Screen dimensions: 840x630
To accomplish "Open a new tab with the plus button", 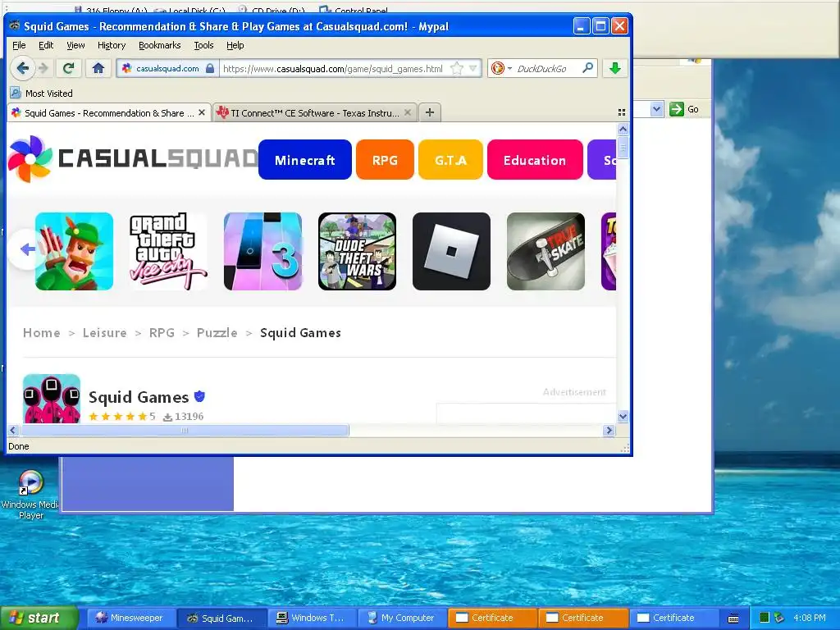I will pos(430,112).
